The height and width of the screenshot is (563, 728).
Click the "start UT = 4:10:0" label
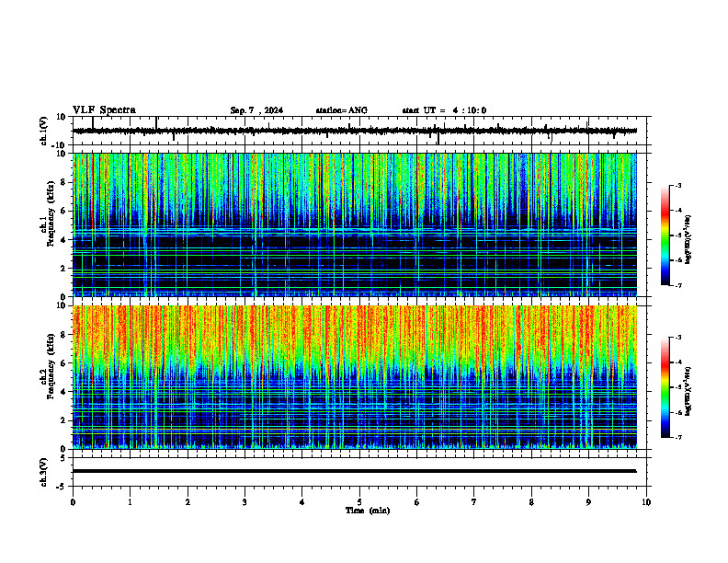click(x=444, y=110)
